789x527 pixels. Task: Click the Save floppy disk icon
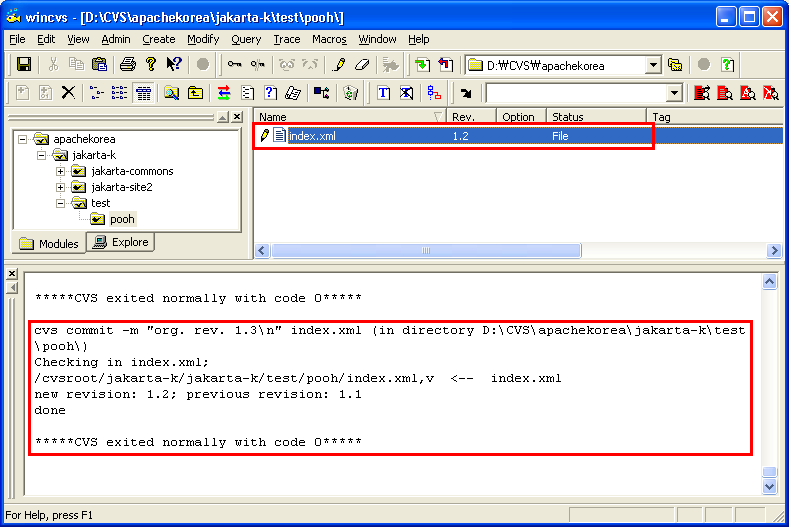(x=24, y=65)
